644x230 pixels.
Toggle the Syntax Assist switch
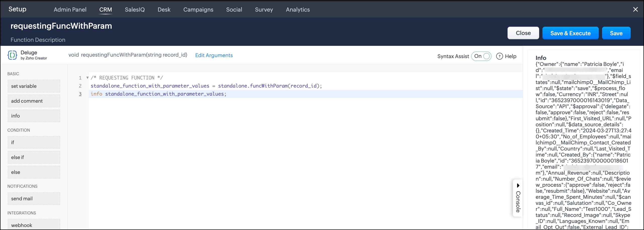point(481,56)
